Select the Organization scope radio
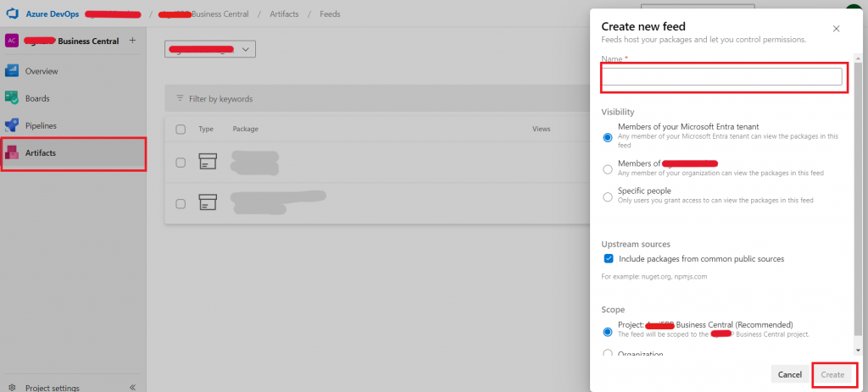 tap(608, 353)
